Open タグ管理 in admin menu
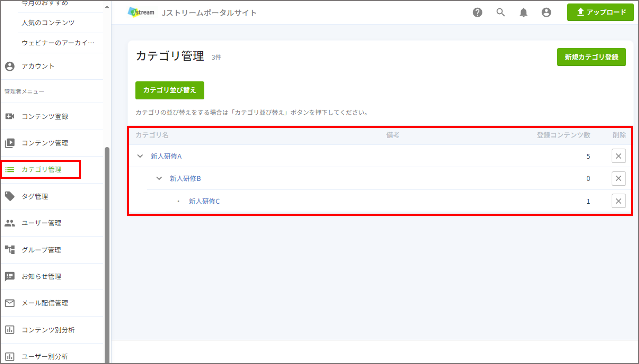 coord(35,197)
